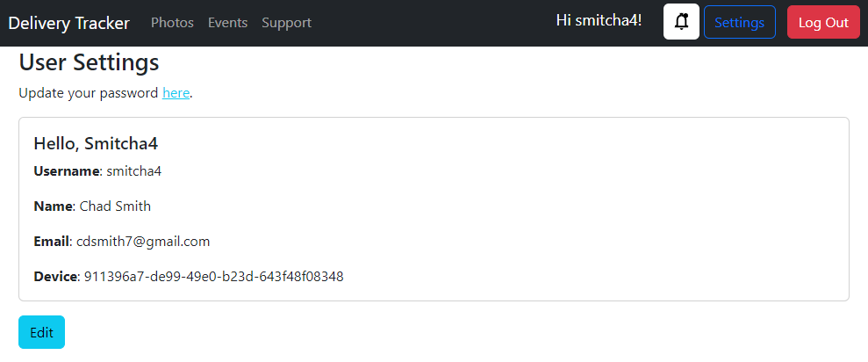
Task: Click the bold Email label
Action: click(x=51, y=242)
